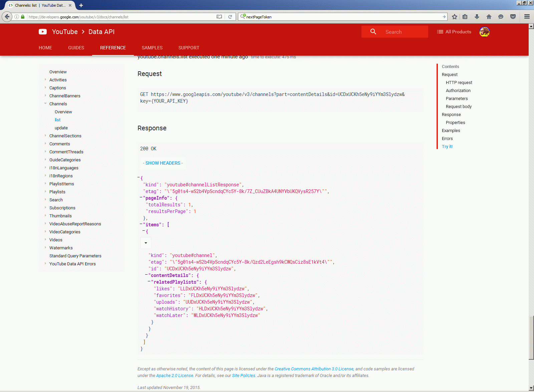534x392 pixels.
Task: Open the SAMPLES tab
Action: [x=152, y=48]
